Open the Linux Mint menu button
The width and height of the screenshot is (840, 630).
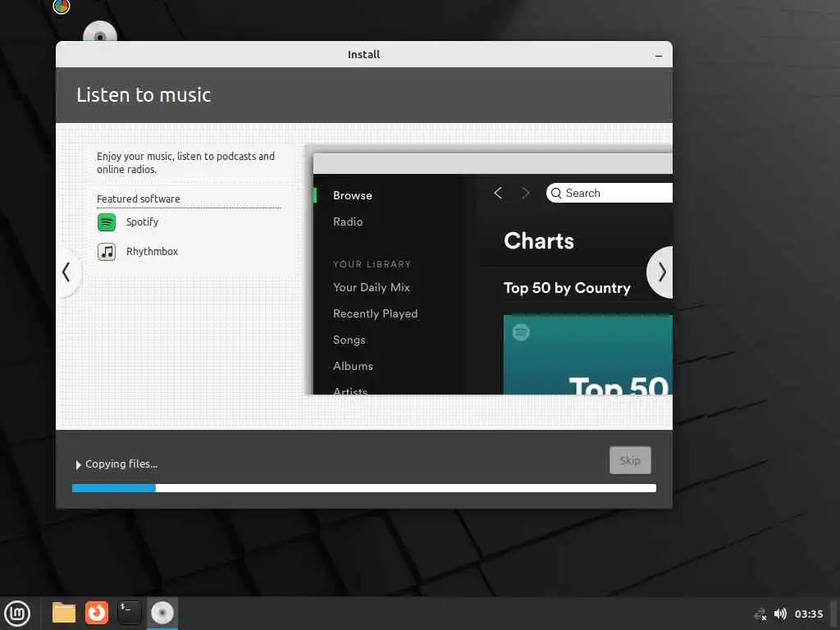18,613
